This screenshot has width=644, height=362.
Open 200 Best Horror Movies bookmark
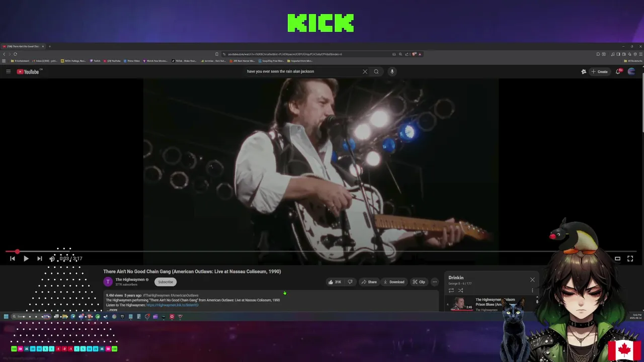point(243,61)
